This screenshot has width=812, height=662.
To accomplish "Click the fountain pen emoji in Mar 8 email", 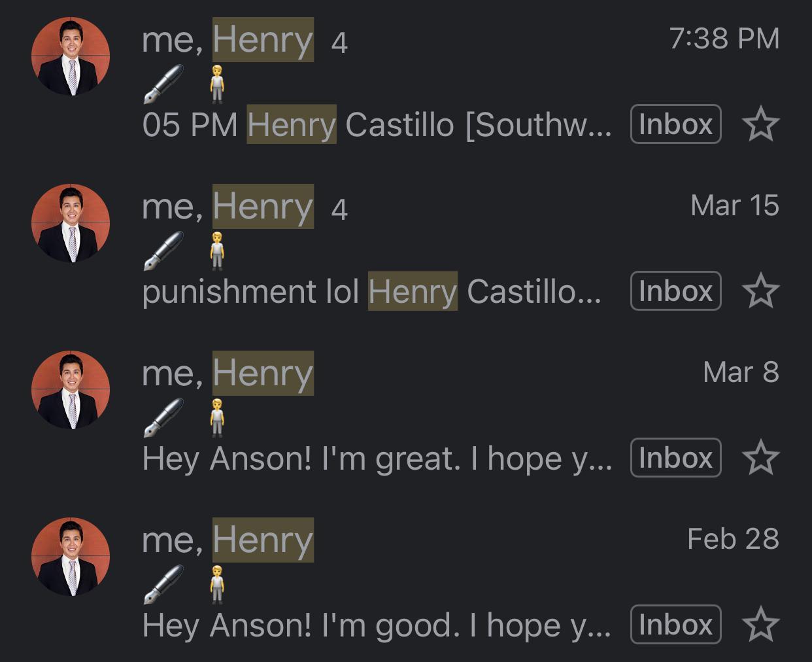I will coord(163,417).
